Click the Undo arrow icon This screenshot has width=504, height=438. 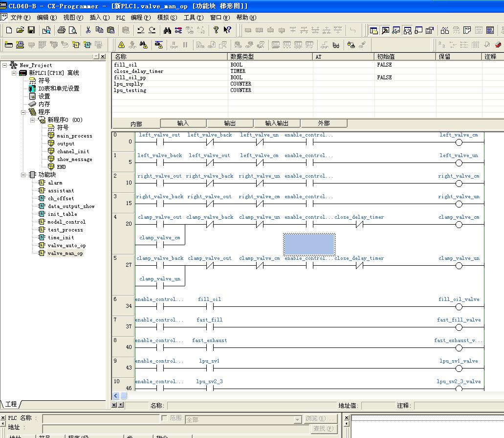[141, 30]
